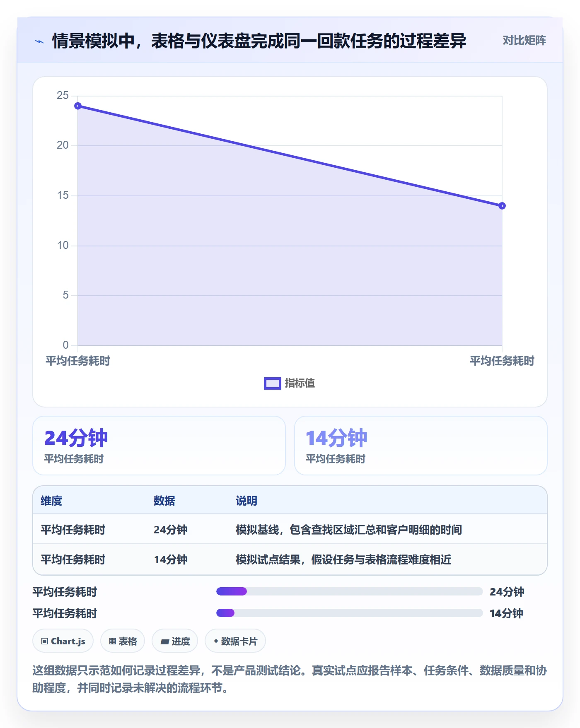The height and width of the screenshot is (728, 580).
Task: Click the 24分钟 cell in the table's 数据 column
Action: click(x=171, y=530)
